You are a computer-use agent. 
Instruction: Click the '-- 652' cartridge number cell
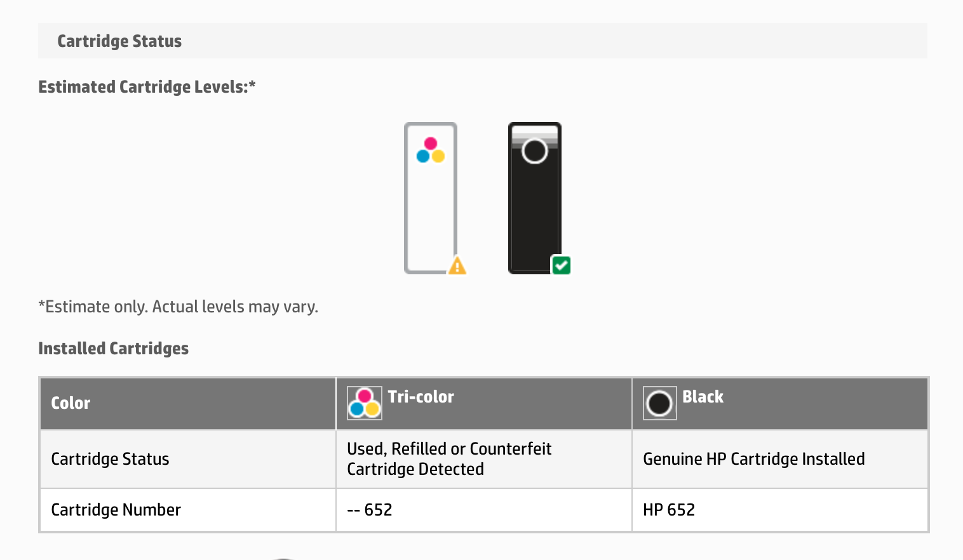click(x=370, y=509)
